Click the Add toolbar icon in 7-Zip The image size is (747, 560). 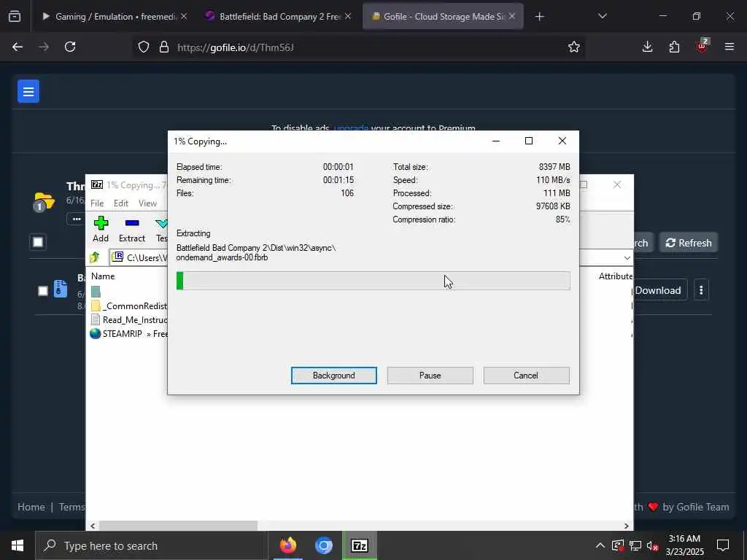(101, 229)
